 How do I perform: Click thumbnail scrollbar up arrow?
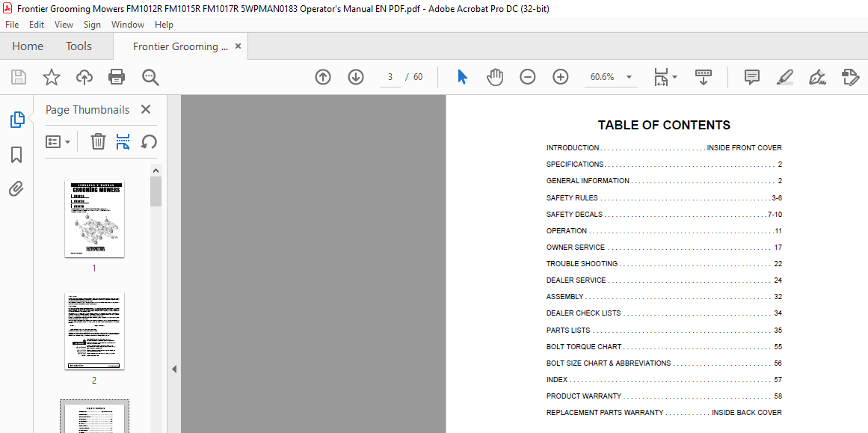(x=156, y=171)
